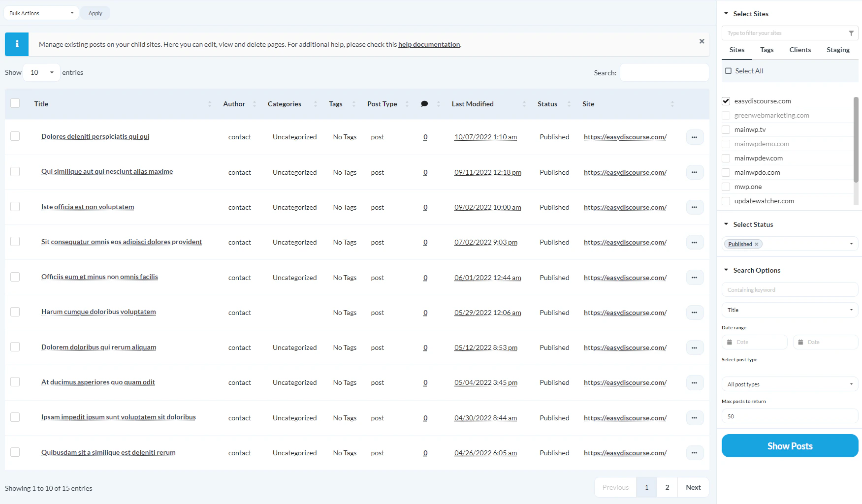The height and width of the screenshot is (504, 862).
Task: Collapse the Select Sites section
Action: click(x=726, y=14)
